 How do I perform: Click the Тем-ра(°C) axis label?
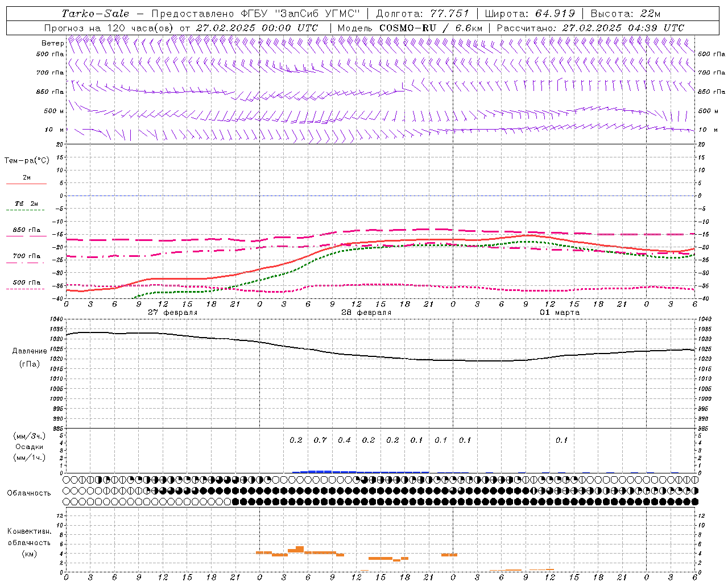click(27, 161)
